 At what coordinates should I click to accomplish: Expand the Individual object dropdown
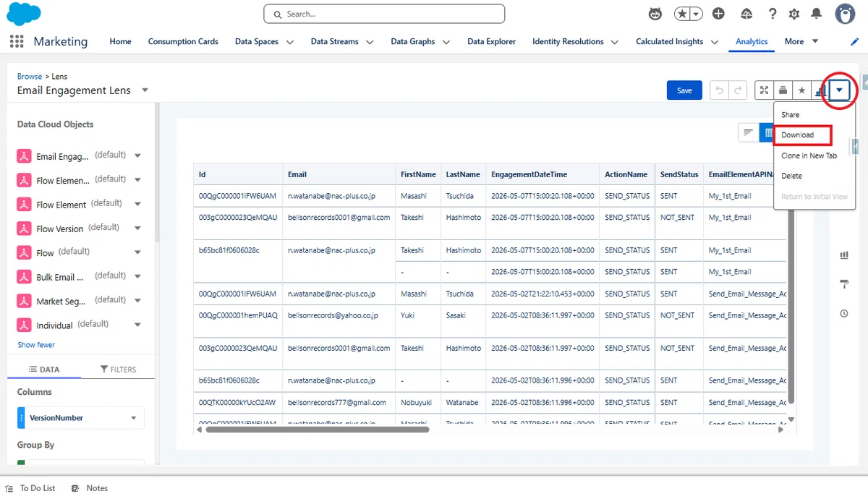click(137, 325)
